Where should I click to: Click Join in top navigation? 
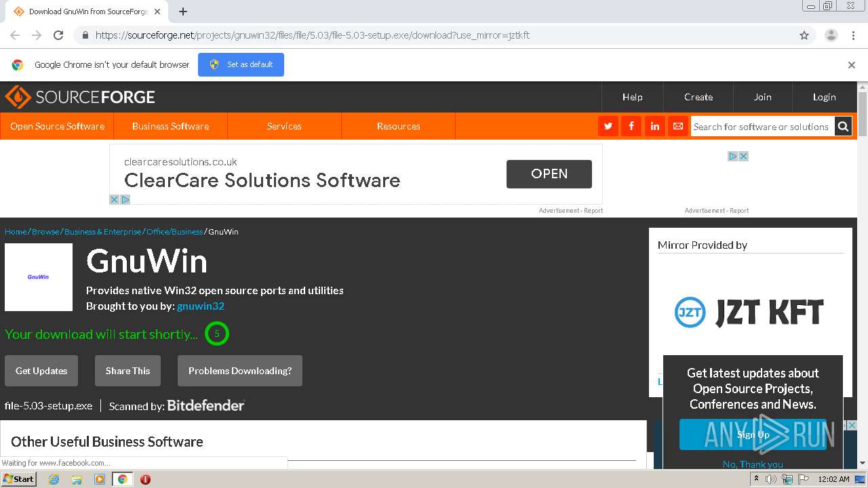click(763, 97)
